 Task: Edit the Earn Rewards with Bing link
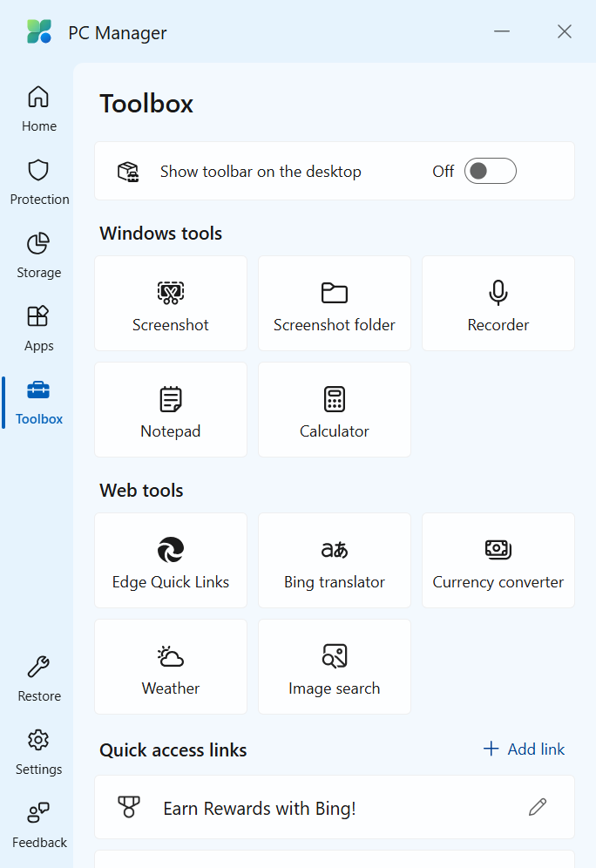[538, 808]
